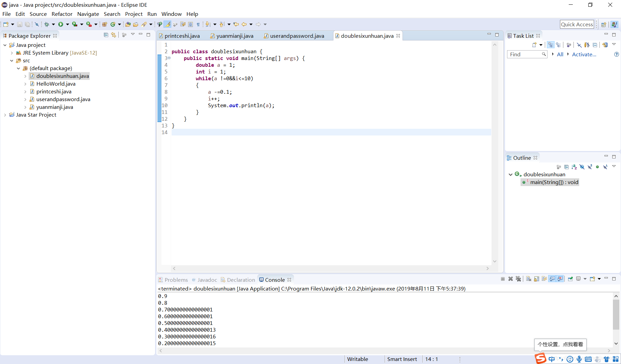The image size is (621, 364).
Task: Click the Save All toolbar icon
Action: [27, 24]
